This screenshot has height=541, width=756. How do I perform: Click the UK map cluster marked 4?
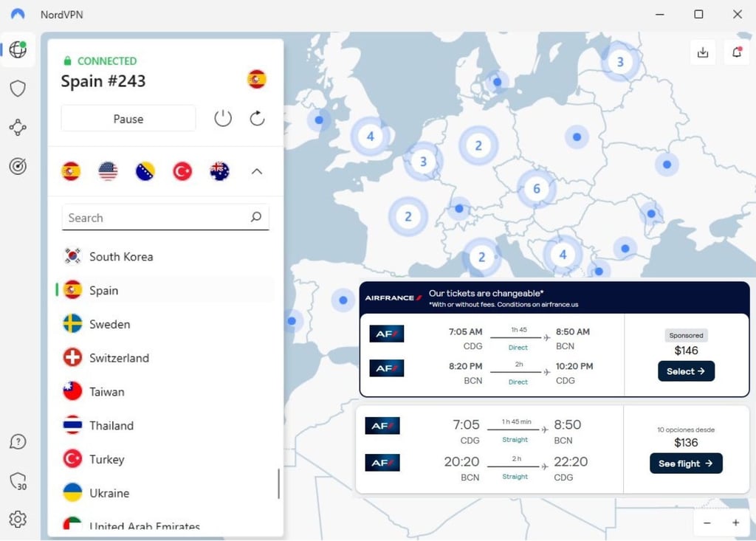[x=371, y=137]
